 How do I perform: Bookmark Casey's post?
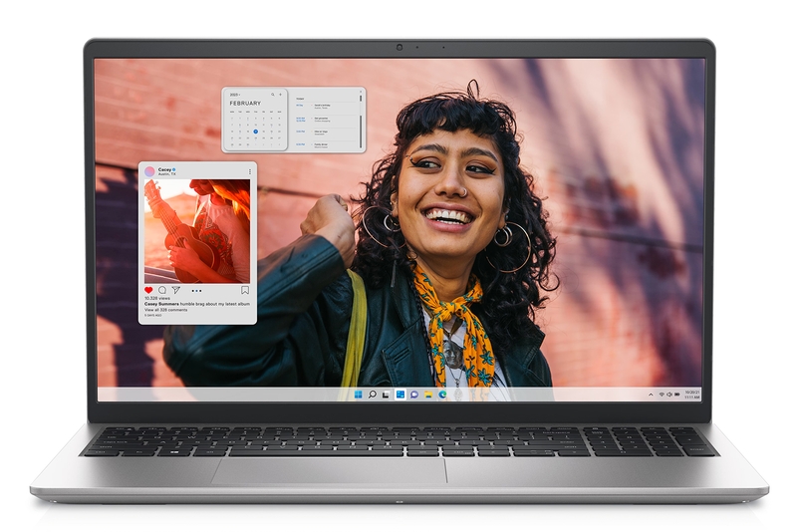(245, 290)
